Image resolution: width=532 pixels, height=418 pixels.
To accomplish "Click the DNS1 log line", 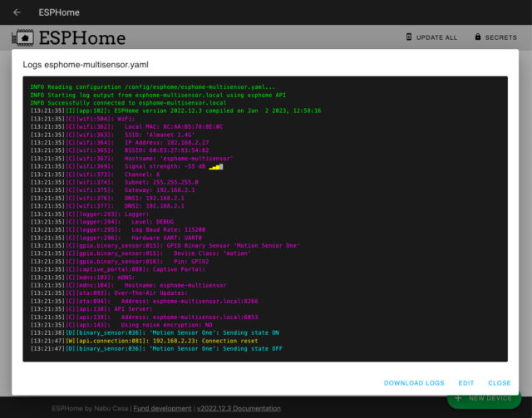I will (107, 198).
